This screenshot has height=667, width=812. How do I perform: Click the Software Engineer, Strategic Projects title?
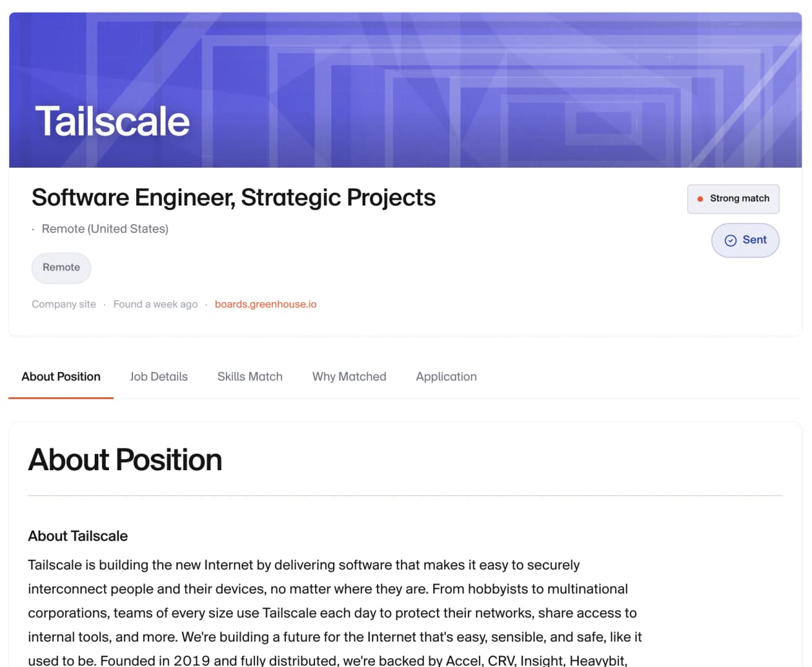tap(233, 198)
